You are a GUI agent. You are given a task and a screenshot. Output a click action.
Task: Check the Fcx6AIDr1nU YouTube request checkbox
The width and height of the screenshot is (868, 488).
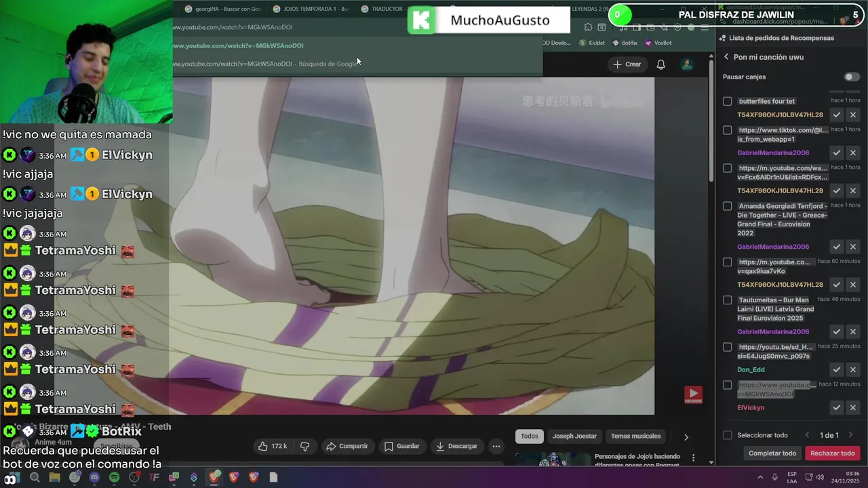coord(728,168)
